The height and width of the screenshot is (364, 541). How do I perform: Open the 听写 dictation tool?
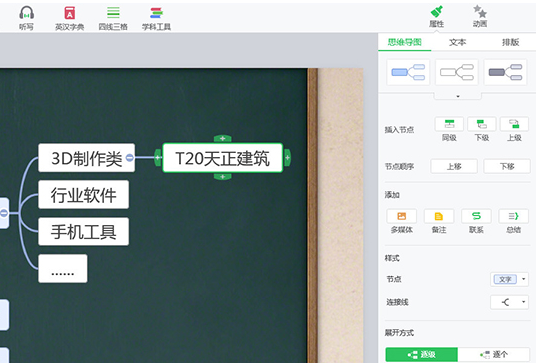click(26, 18)
